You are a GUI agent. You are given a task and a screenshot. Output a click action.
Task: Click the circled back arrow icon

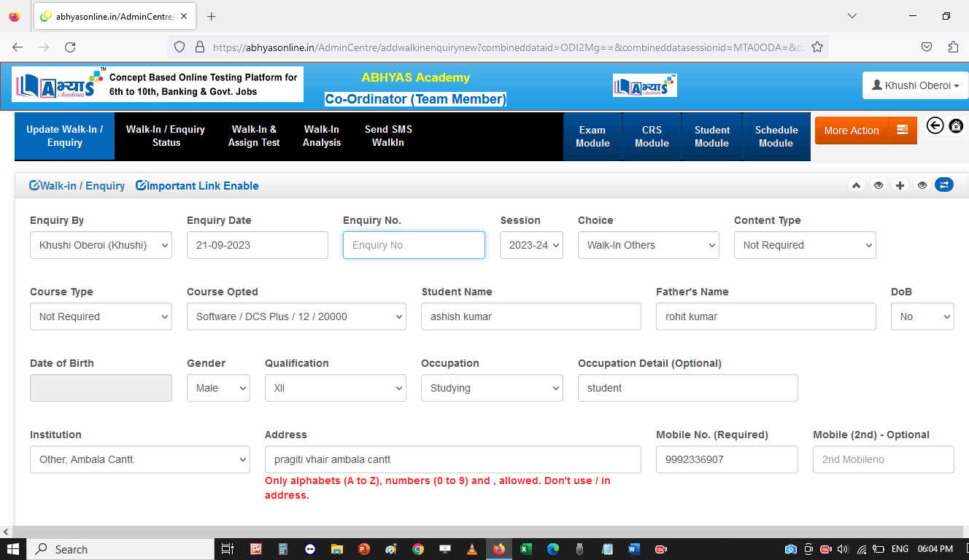point(935,125)
